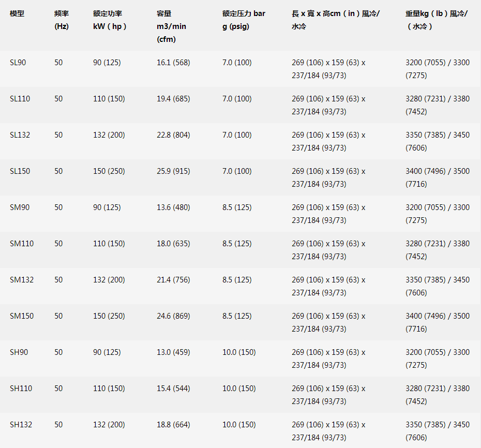Click the 16.1 (568) capacity value
The height and width of the screenshot is (448, 481).
coord(173,63)
